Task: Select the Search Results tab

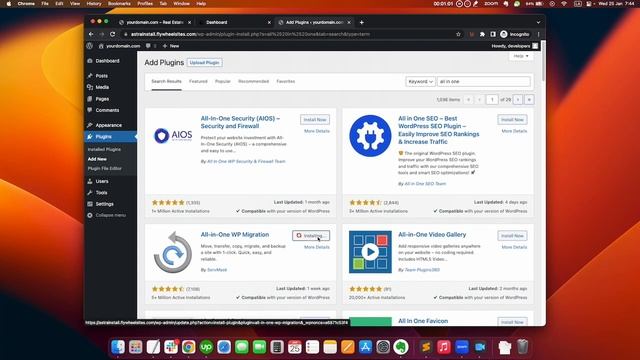Action: 167,82
